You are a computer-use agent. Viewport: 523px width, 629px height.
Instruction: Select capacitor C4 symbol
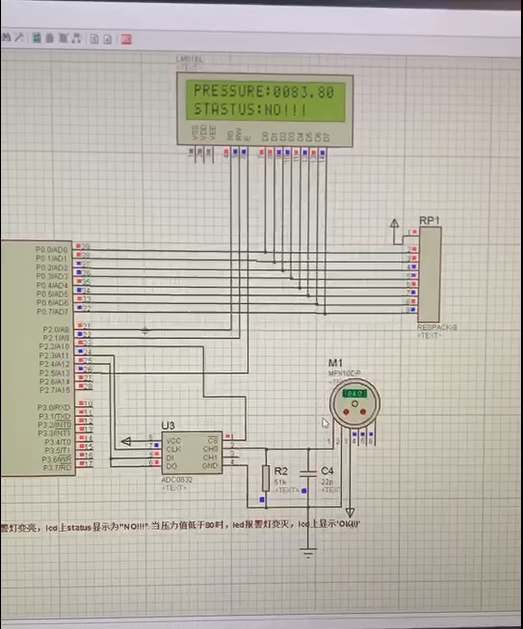click(x=308, y=473)
